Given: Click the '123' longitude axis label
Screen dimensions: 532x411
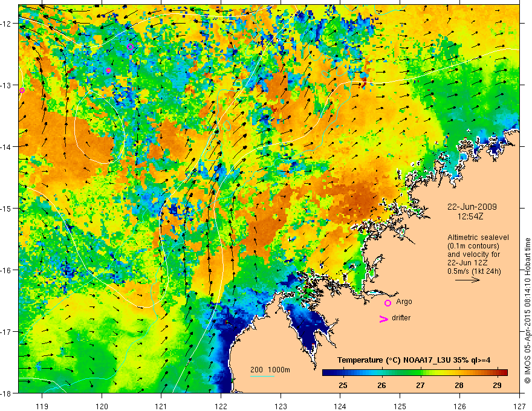Looking at the screenshot, I should tap(281, 406).
